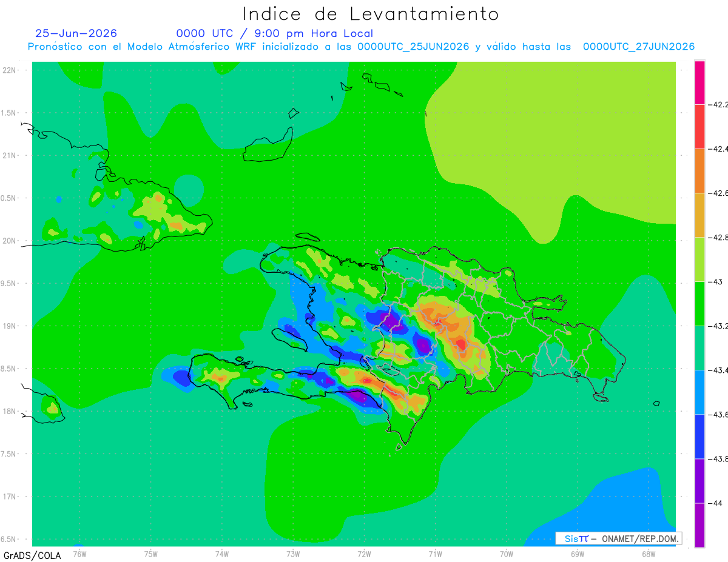This screenshot has width=728, height=562.
Task: Pick the light blue legend swatch between -43.4 and -43.6
Action: (x=699, y=392)
